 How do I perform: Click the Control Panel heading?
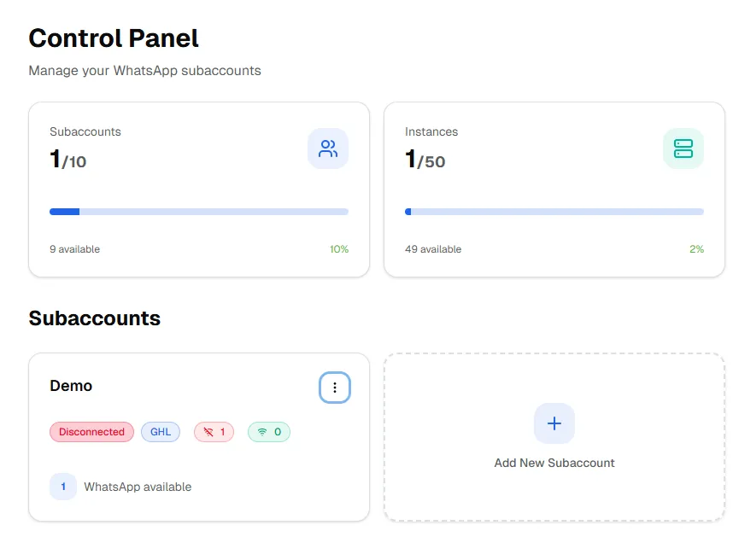(114, 38)
